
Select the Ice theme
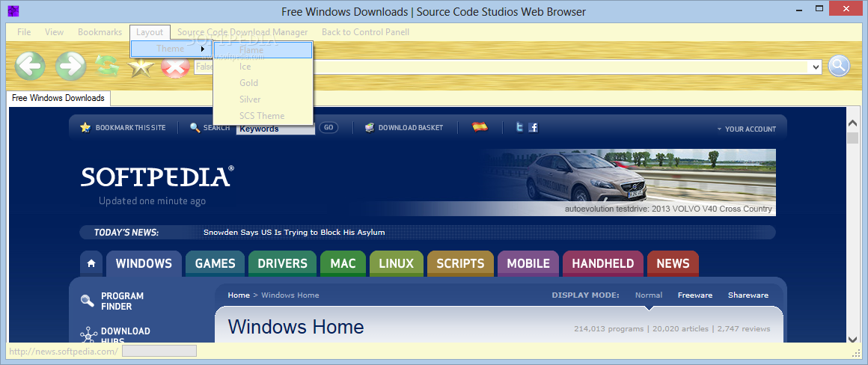click(263, 67)
